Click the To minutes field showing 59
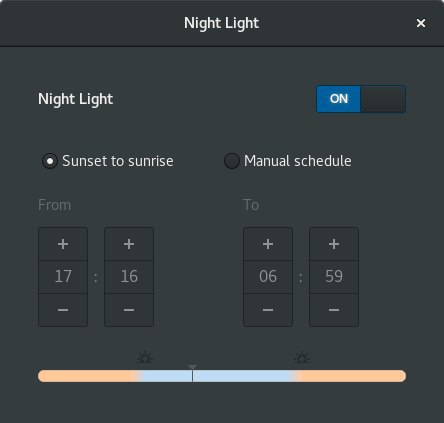This screenshot has height=423, width=444. (334, 277)
